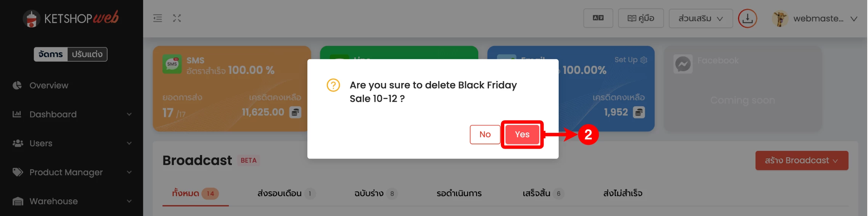Click No to cancel the deletion
This screenshot has width=868, height=216.
click(485, 134)
